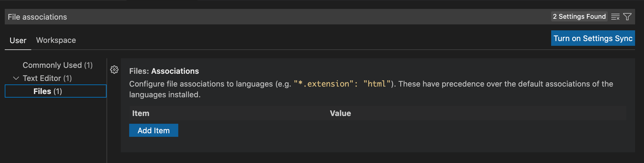Viewport: 644px width, 163px height.
Task: Click Turn on Settings Sync button
Action: pos(593,38)
